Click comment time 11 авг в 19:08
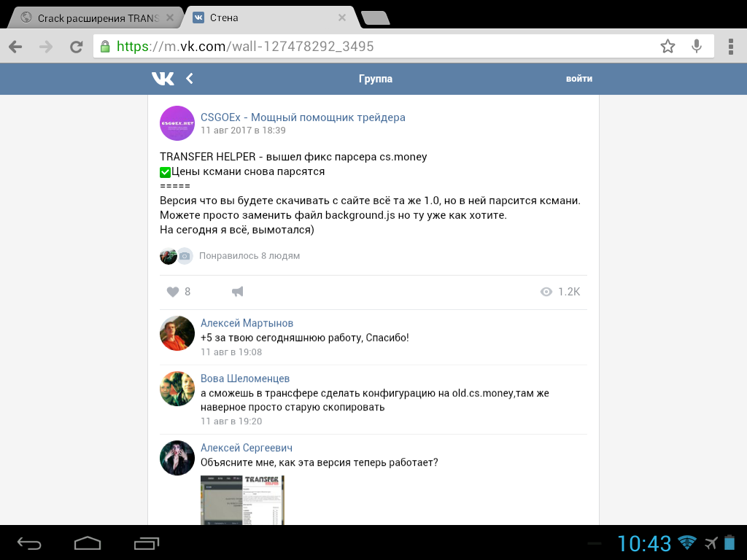Image resolution: width=747 pixels, height=560 pixels. pos(231,352)
